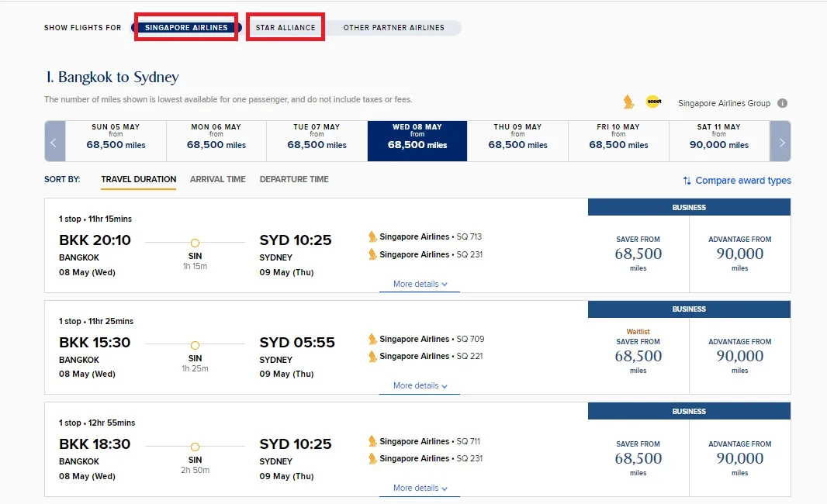Screen dimensions: 827x504
Task: Choose Saver 68,500 miles for SQ 713 flight
Action: pos(638,254)
